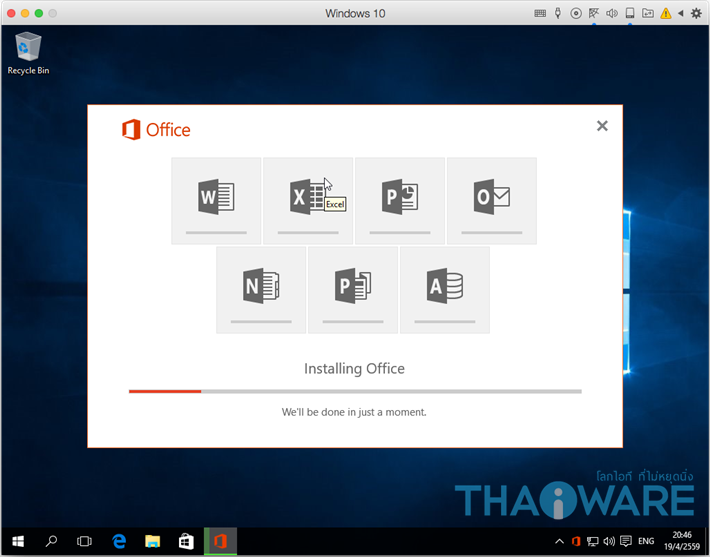Open the Recycle Bin desktop icon

click(28, 53)
